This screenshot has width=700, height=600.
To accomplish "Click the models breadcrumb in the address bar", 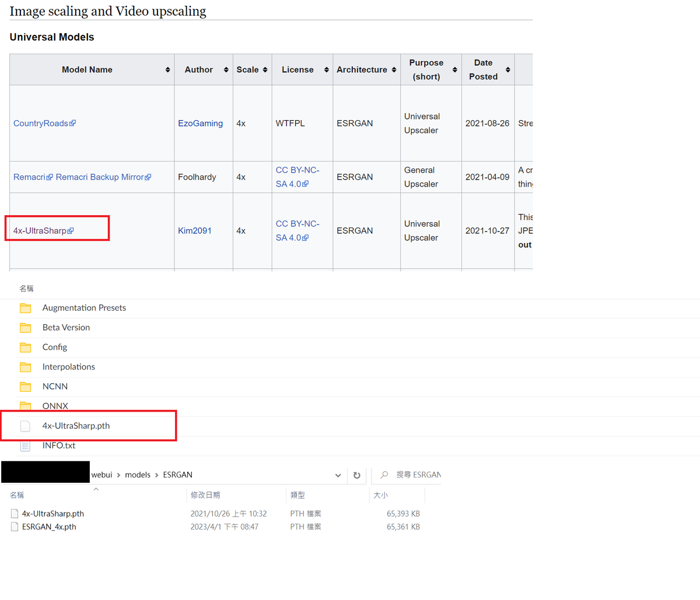I will click(138, 475).
